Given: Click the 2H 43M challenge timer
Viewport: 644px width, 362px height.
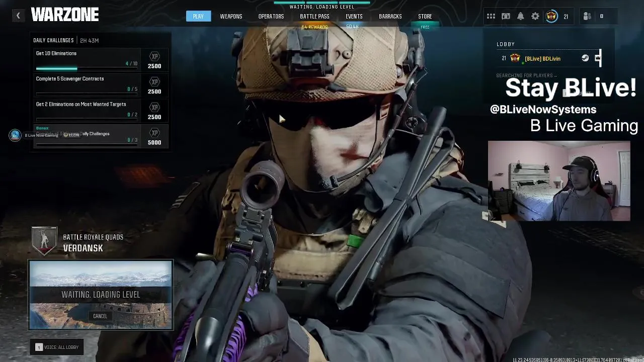Looking at the screenshot, I should 90,40.
